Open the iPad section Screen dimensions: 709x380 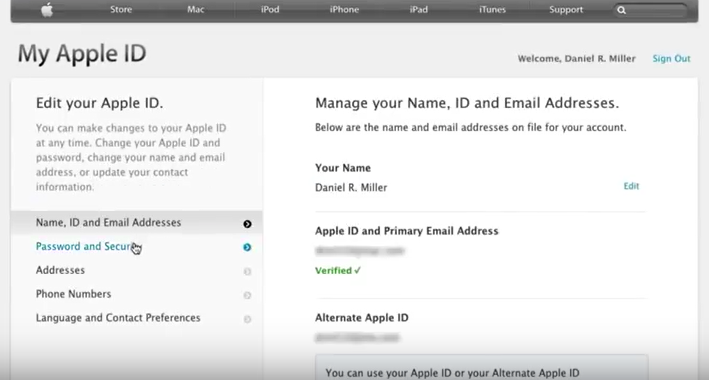pyautogui.click(x=419, y=10)
